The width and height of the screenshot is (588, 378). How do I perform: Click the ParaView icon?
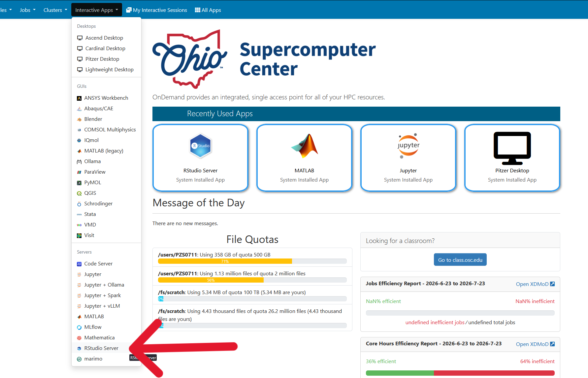(x=79, y=172)
